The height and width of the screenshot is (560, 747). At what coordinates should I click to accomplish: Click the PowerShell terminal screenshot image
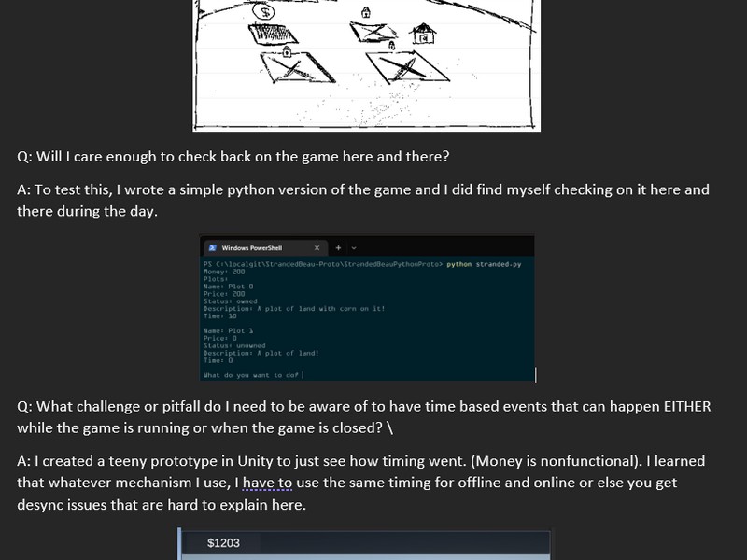point(367,308)
